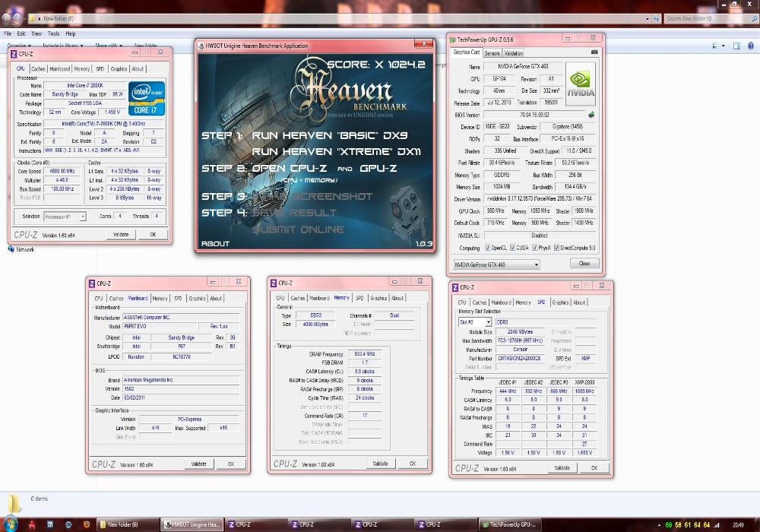Click the tray temperature reading 69
This screenshot has width=760, height=532.
[x=669, y=524]
